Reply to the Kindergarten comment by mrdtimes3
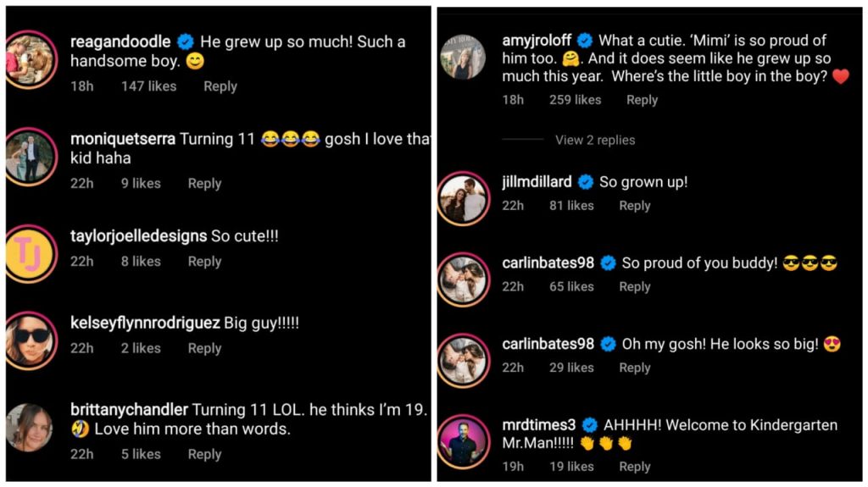 coord(635,466)
